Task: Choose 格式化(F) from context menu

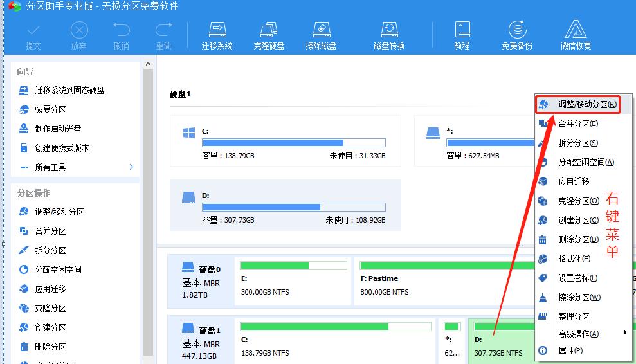Action: coord(583,259)
